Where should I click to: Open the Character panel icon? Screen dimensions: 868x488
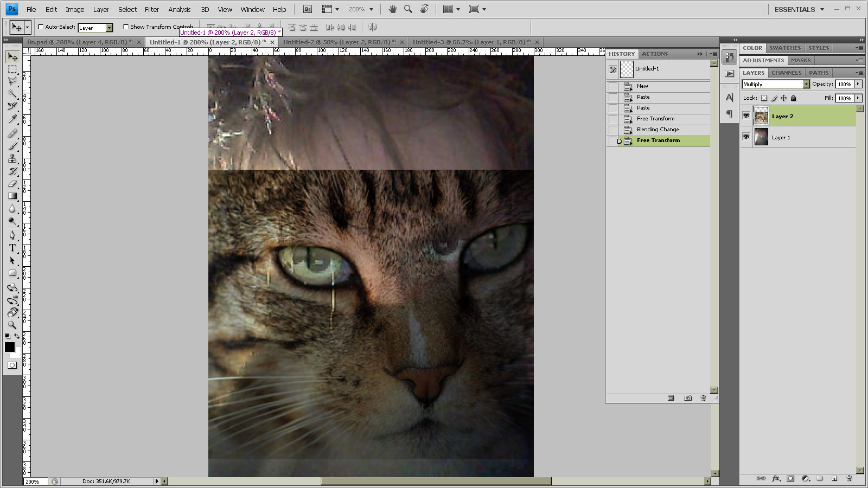tap(729, 97)
